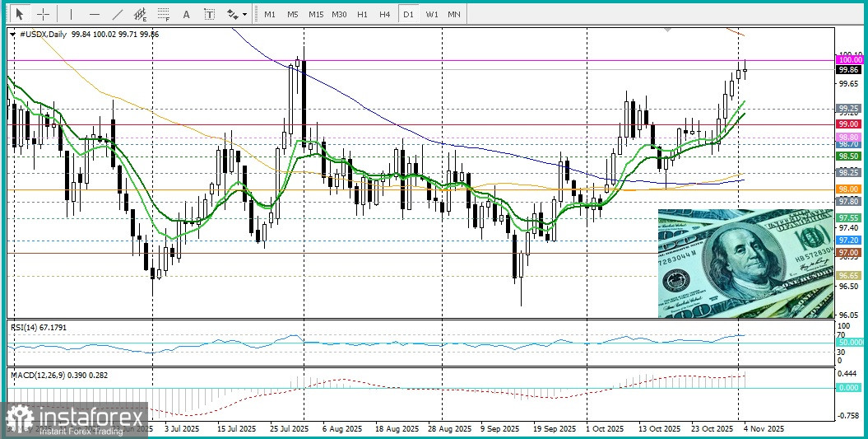Choose the text label tool

click(x=210, y=14)
